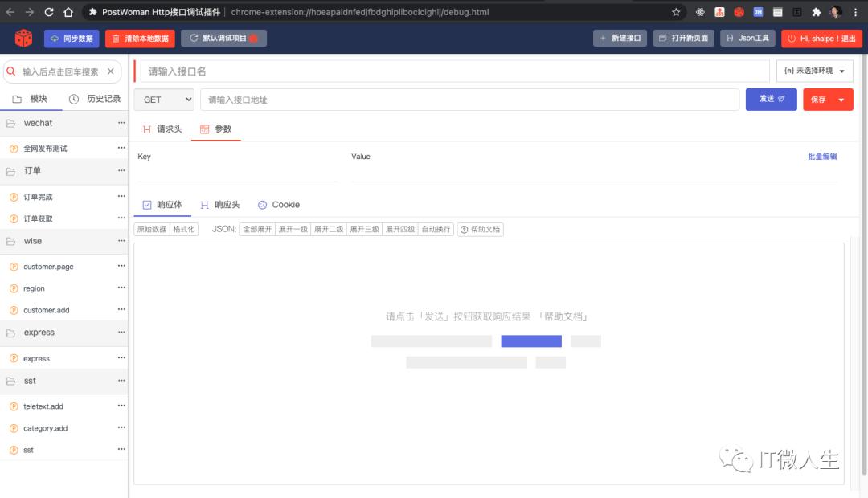The image size is (868, 498).
Task: Go to browser home icon
Action: (68, 11)
